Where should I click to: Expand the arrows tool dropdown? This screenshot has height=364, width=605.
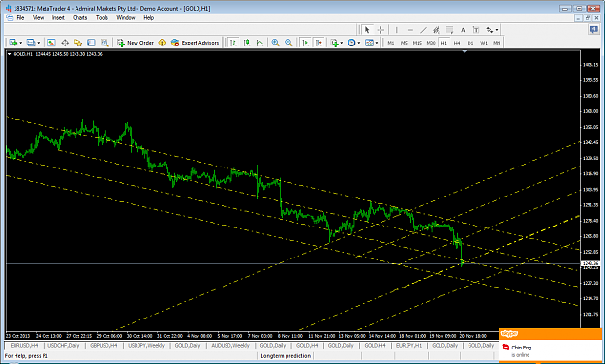tap(497, 30)
